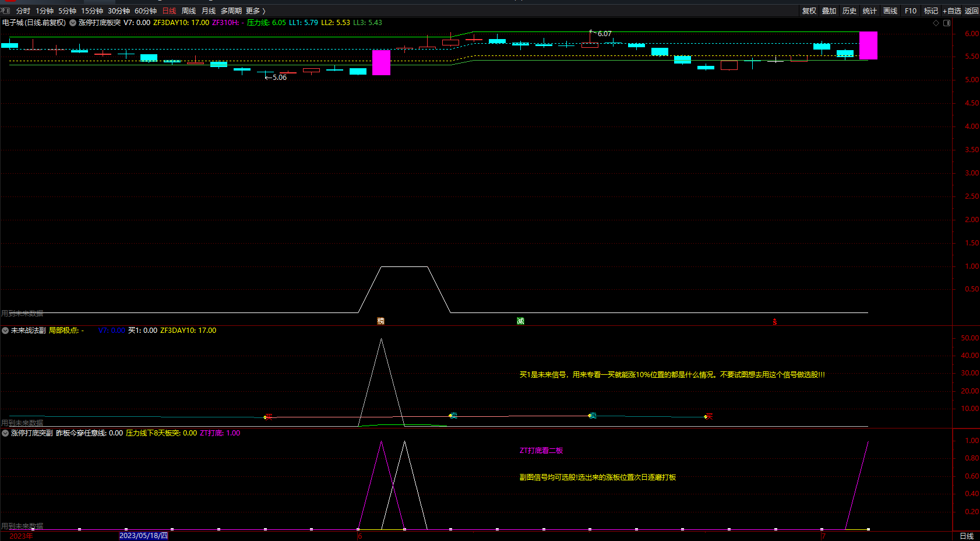Collapse the side panel toggle at top-left

tap(5, 10)
